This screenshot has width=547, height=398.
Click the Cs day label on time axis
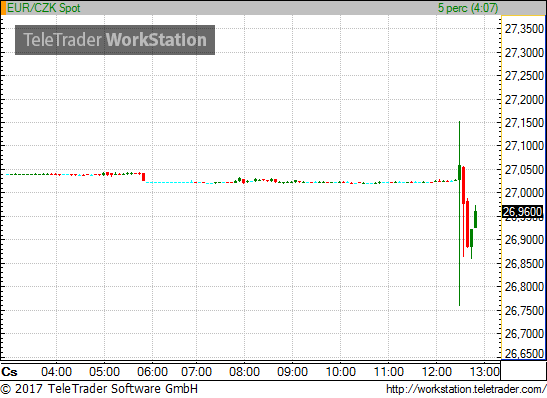tap(9, 372)
